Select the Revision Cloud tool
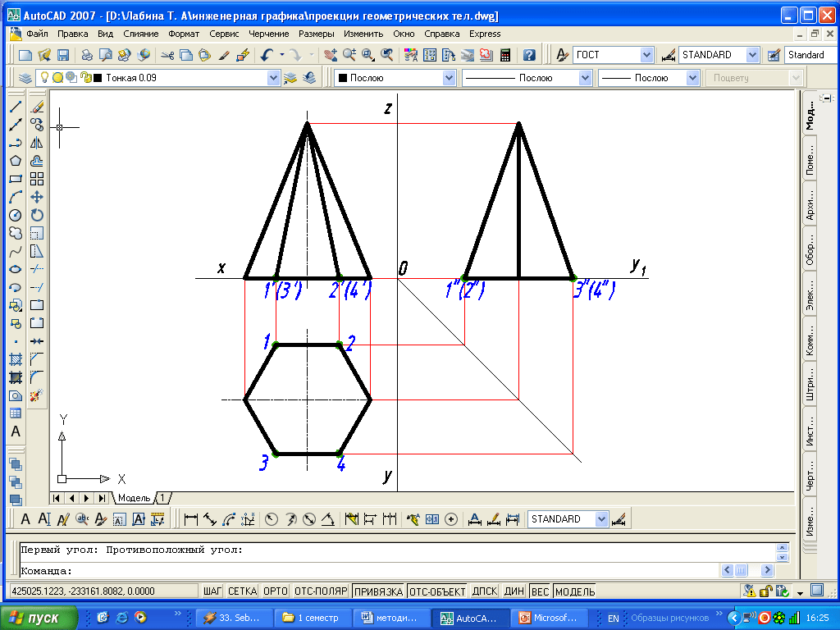 coord(16,233)
